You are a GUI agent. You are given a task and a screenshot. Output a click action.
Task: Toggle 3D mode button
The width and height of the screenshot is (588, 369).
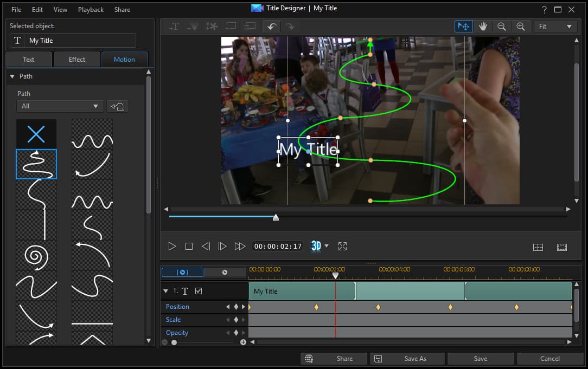[x=316, y=247]
